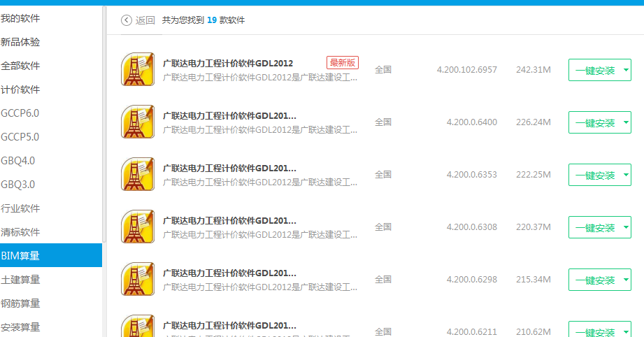Open 我的软件 in the sidebar
This screenshot has height=337, width=644.
coord(20,18)
